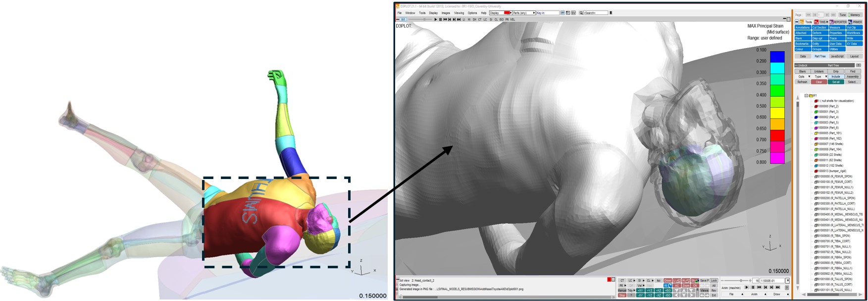Image resolution: width=868 pixels, height=301 pixels.
Task: Launch PRIMER from its icon
Action: tap(855, 22)
